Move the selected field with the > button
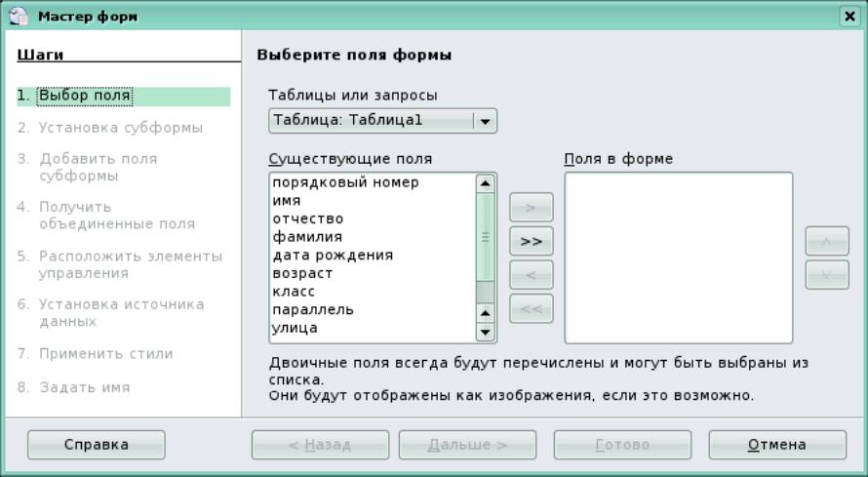Image resolution: width=868 pixels, height=477 pixels. [531, 208]
